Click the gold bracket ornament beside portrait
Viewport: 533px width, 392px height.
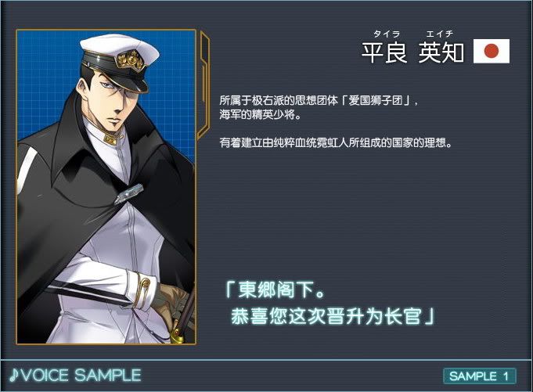203,85
